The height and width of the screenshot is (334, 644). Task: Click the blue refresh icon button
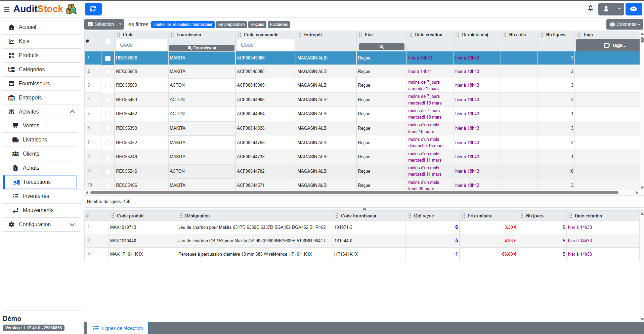point(93,9)
